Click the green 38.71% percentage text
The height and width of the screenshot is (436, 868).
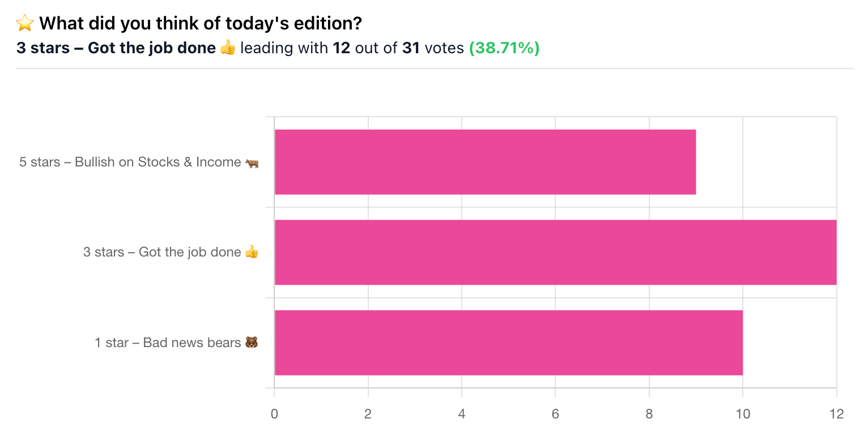tap(504, 49)
